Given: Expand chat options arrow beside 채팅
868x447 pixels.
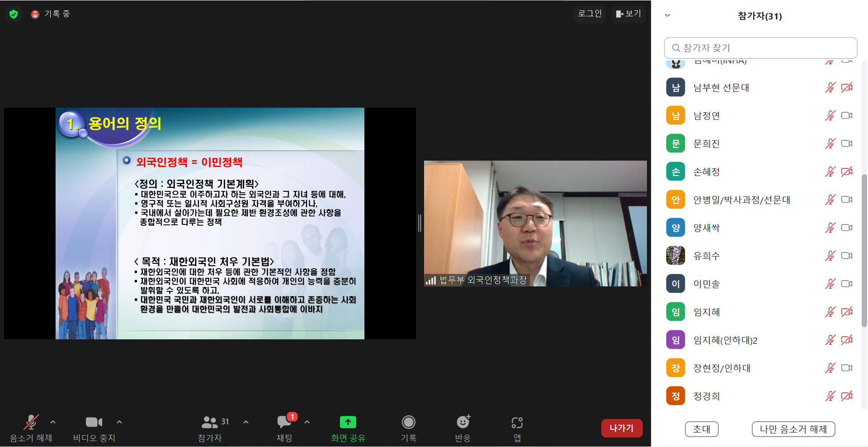Looking at the screenshot, I should point(307,422).
